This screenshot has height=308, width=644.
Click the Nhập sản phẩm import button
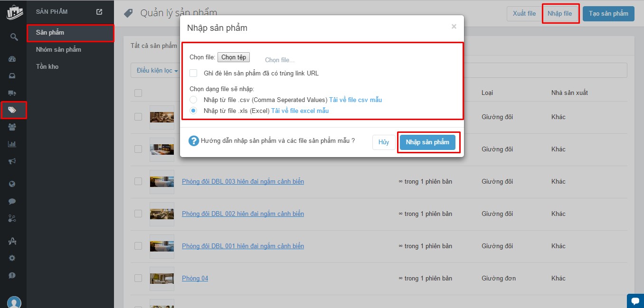coord(427,142)
